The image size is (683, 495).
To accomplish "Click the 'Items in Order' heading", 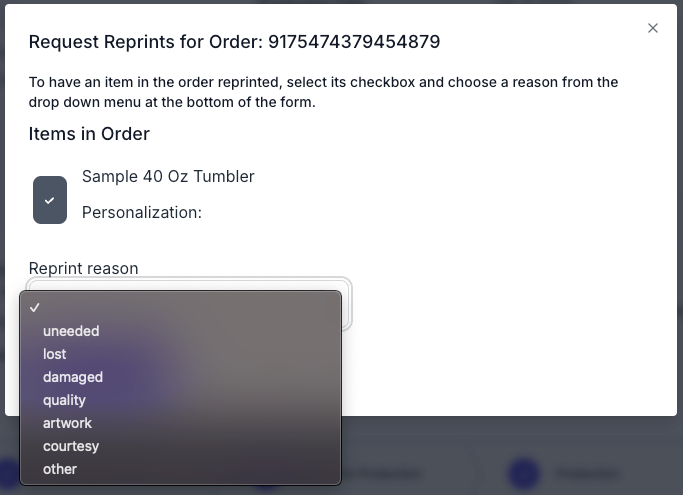I will [89, 134].
